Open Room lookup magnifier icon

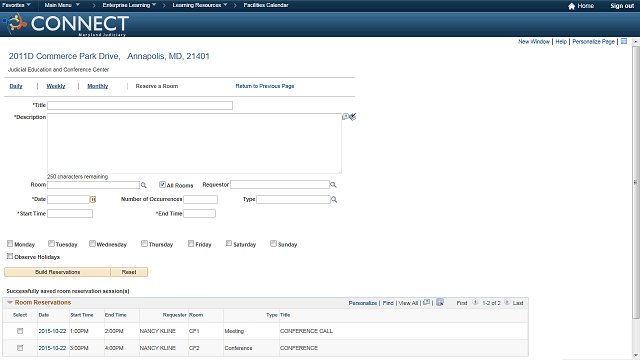pos(144,185)
